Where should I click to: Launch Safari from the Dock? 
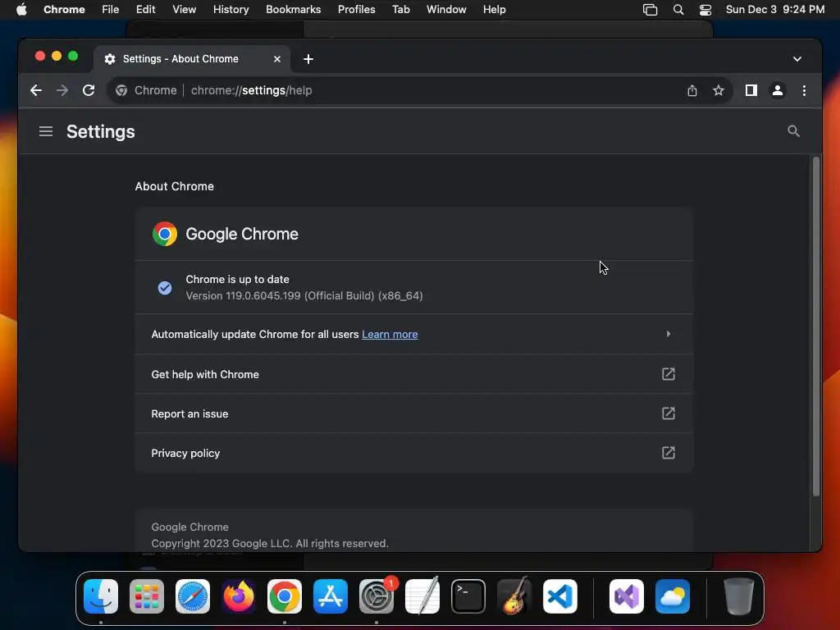[192, 596]
